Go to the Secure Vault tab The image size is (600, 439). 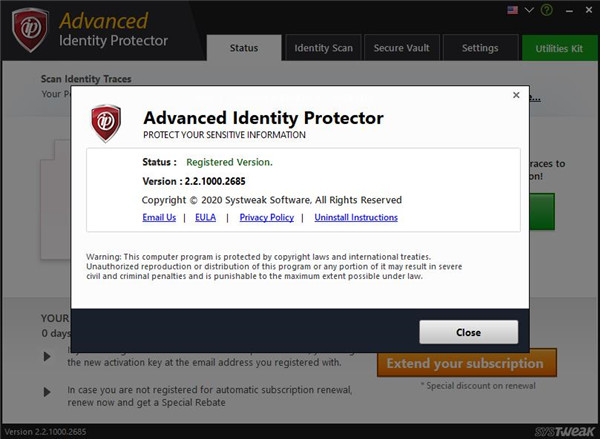pyautogui.click(x=400, y=48)
